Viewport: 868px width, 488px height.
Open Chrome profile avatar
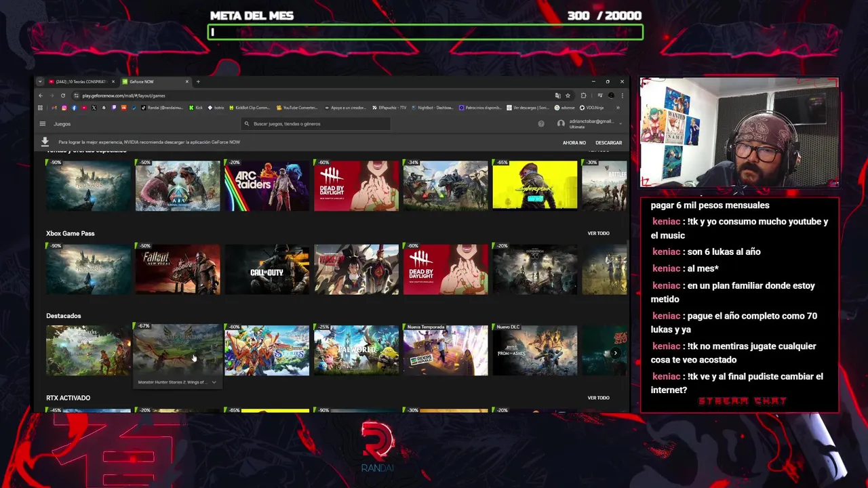611,96
